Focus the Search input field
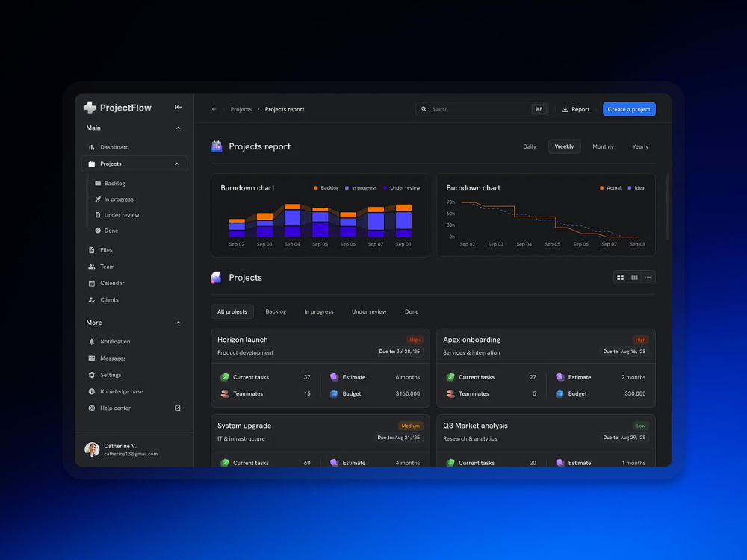 [482, 109]
